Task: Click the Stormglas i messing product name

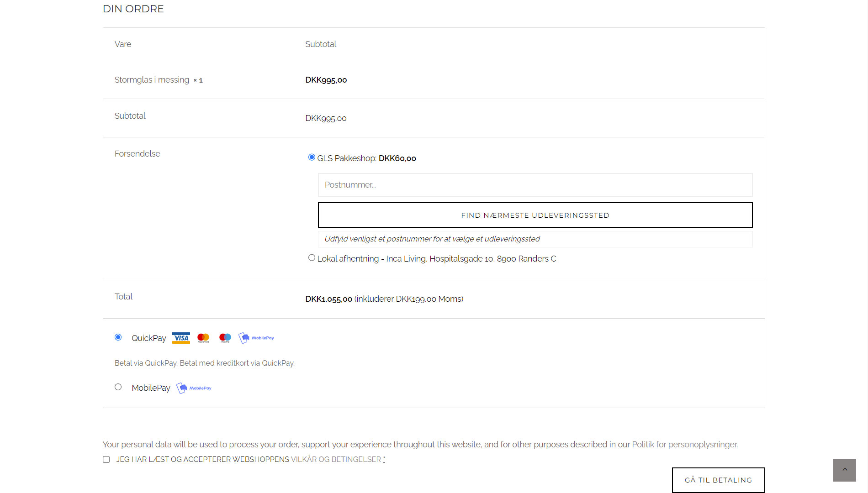Action: coord(152,80)
